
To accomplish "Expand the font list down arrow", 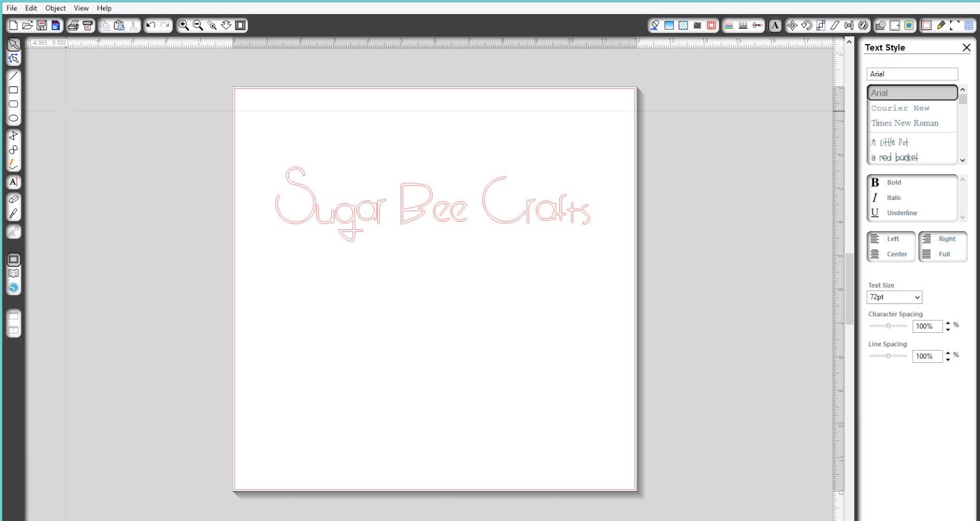I will [963, 160].
